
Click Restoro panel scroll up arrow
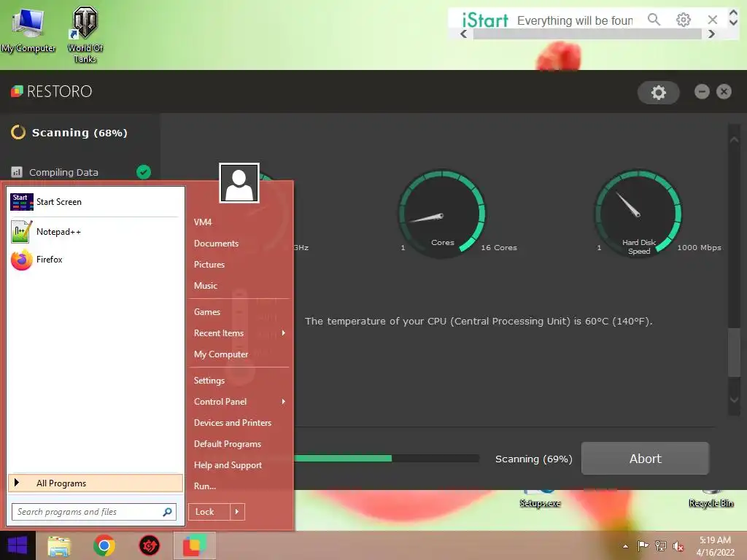coord(734,140)
